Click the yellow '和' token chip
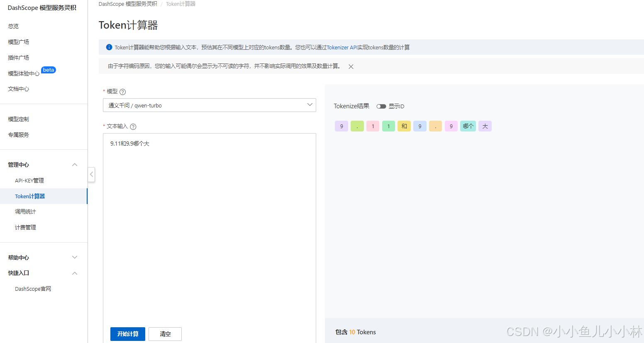Viewport: 644px width, 343px height. 404,126
